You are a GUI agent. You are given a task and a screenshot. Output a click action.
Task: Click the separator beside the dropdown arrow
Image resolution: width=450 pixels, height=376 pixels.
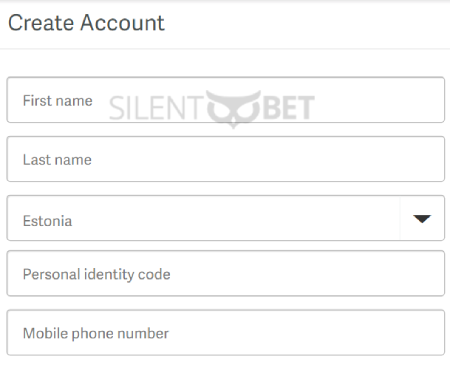pos(400,218)
